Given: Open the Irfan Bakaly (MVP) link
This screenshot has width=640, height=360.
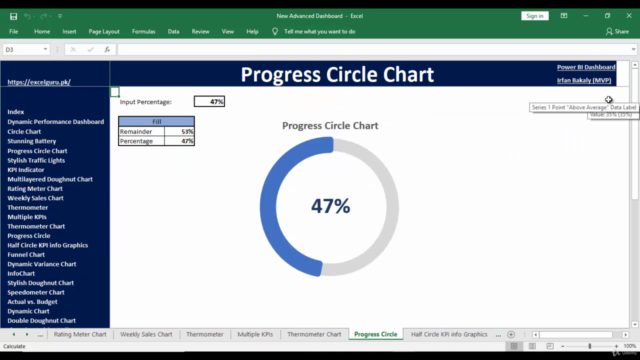Looking at the screenshot, I should pyautogui.click(x=584, y=80).
